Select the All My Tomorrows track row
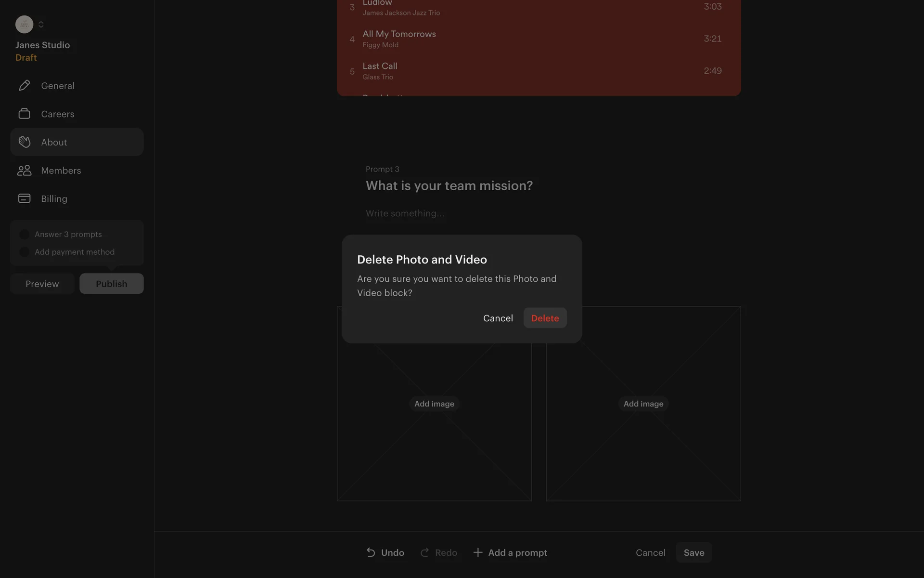The image size is (924, 578). tap(538, 39)
